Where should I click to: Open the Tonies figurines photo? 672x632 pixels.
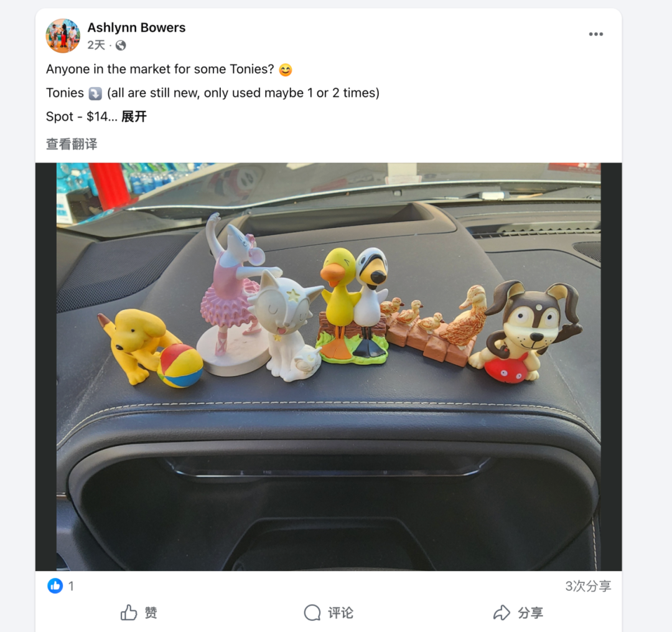pyautogui.click(x=329, y=367)
